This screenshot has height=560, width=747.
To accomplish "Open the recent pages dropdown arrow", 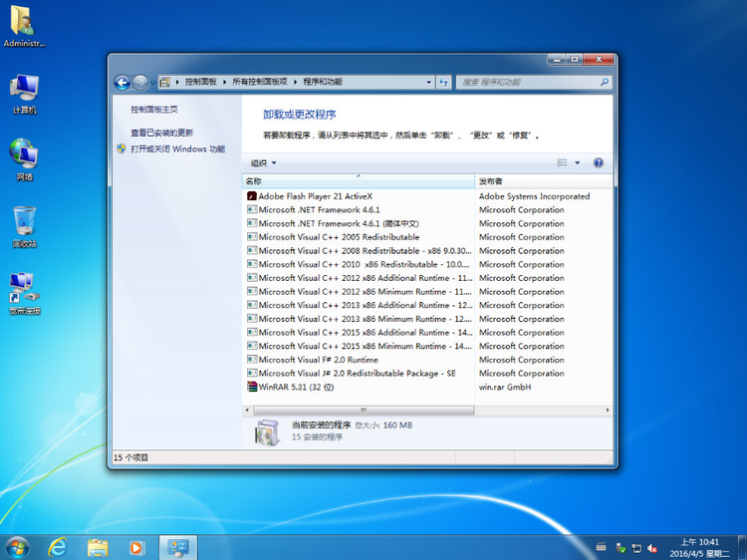I will [x=153, y=83].
